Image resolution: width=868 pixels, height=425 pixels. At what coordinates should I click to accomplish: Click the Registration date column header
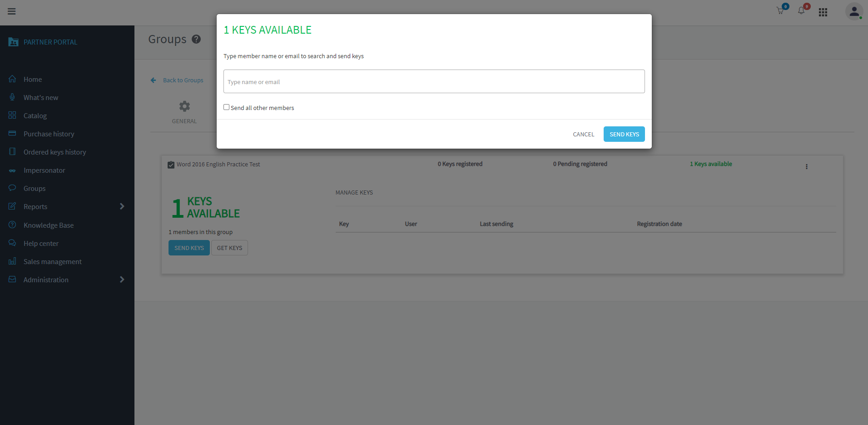pyautogui.click(x=660, y=224)
